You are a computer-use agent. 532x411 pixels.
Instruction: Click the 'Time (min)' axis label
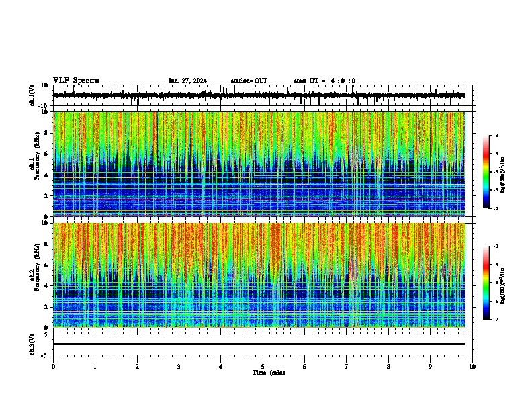click(269, 373)
